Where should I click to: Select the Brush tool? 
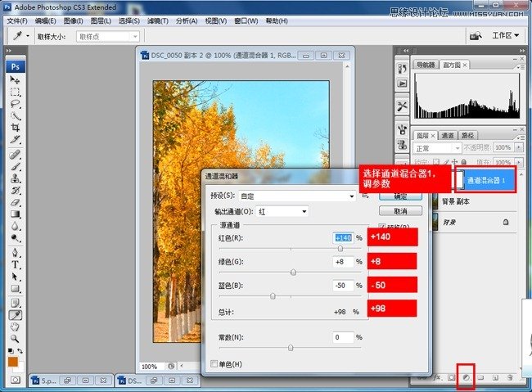pyautogui.click(x=15, y=167)
